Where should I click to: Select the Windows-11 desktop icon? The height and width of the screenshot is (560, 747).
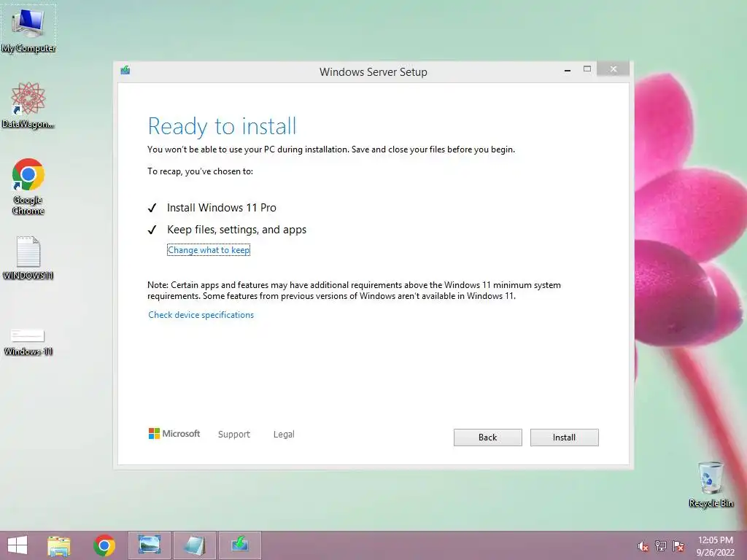point(28,342)
